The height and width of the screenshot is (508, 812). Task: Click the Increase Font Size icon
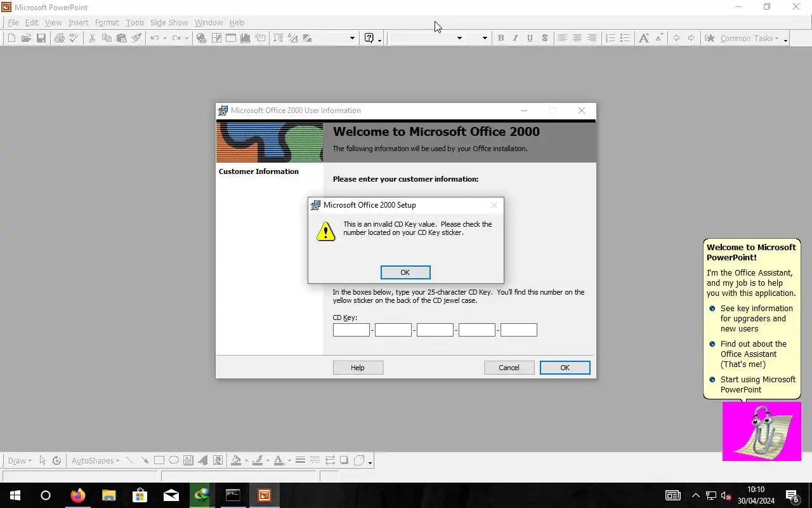644,38
